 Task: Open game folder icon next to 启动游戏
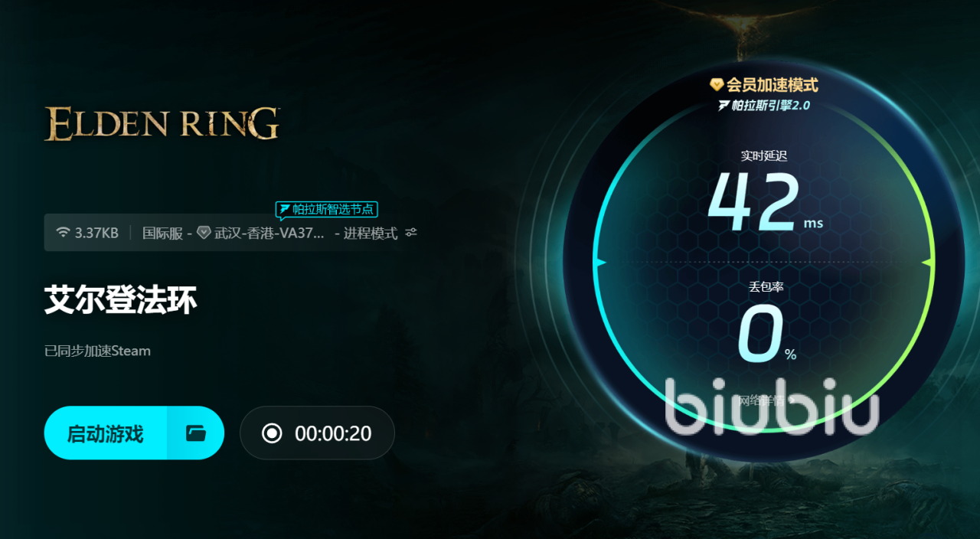pyautogui.click(x=196, y=433)
